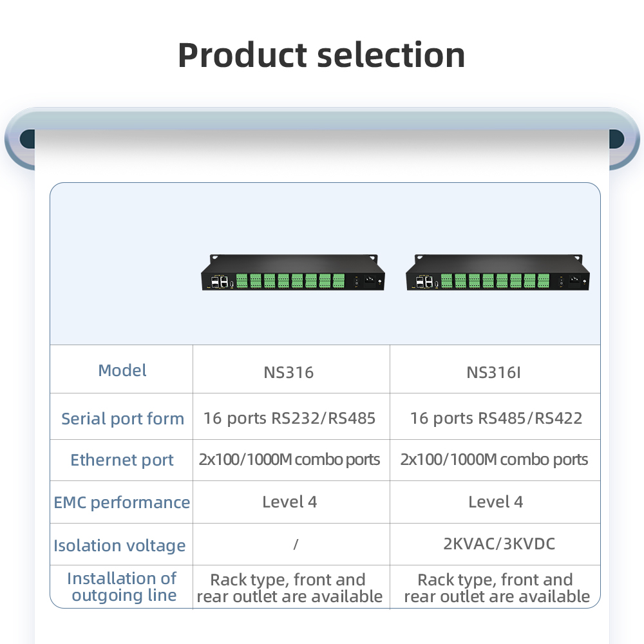Image resolution: width=644 pixels, height=644 pixels.
Task: Click the NS316I model name cell
Action: pos(493,372)
